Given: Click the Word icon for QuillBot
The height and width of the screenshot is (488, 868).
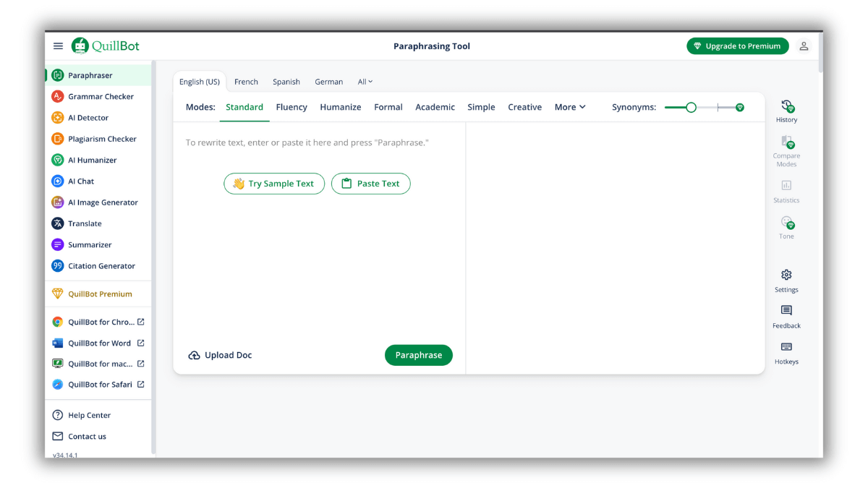Looking at the screenshot, I should click(58, 343).
